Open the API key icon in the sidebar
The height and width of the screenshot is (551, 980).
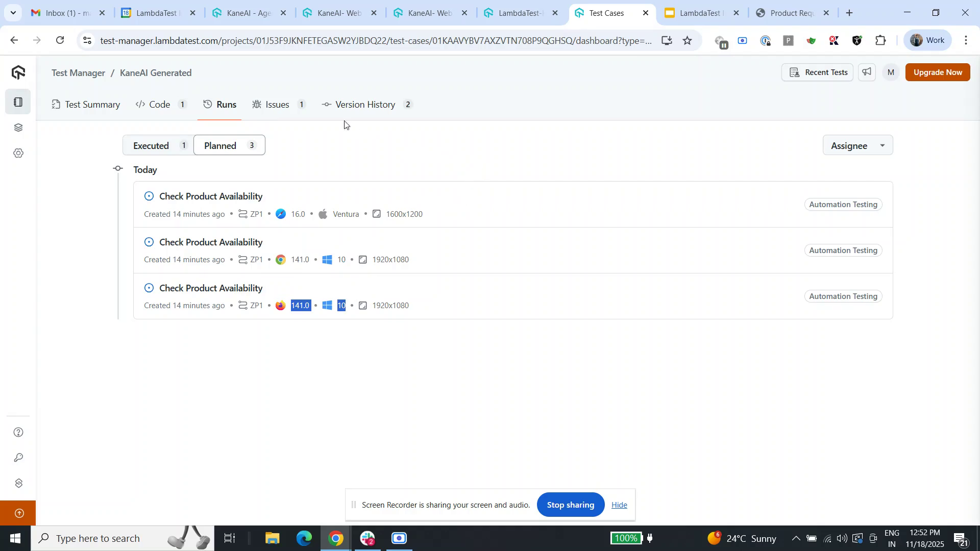tap(18, 458)
